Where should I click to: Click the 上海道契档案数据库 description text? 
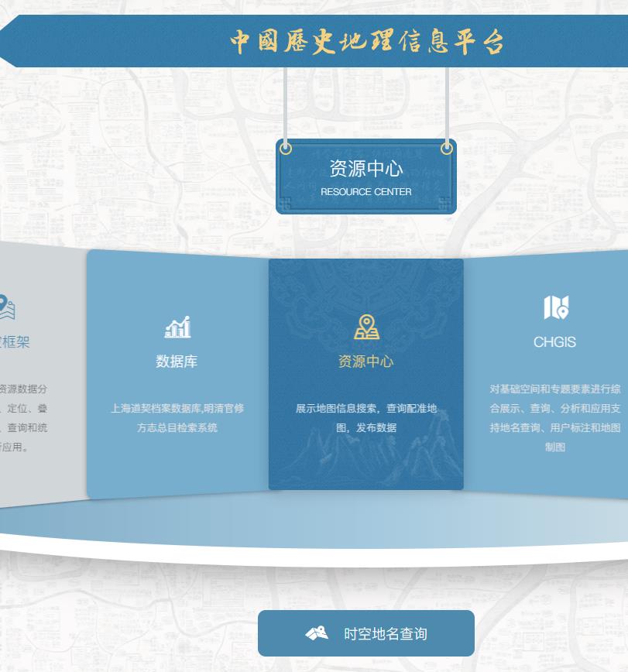pyautogui.click(x=177, y=418)
